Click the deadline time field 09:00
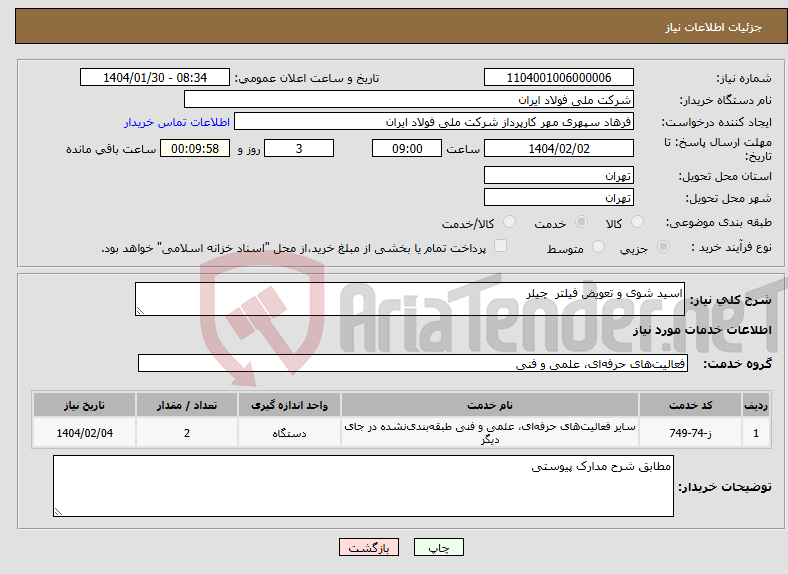The width and height of the screenshot is (788, 574). click(x=407, y=148)
